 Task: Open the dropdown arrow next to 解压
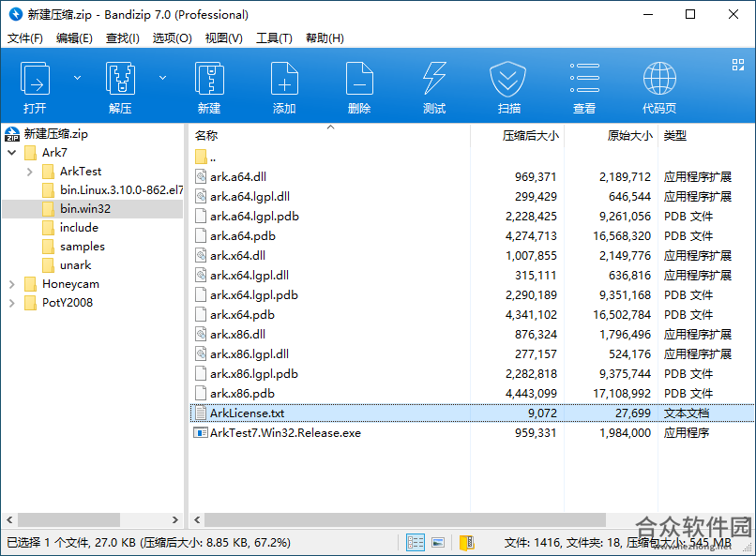click(x=163, y=78)
